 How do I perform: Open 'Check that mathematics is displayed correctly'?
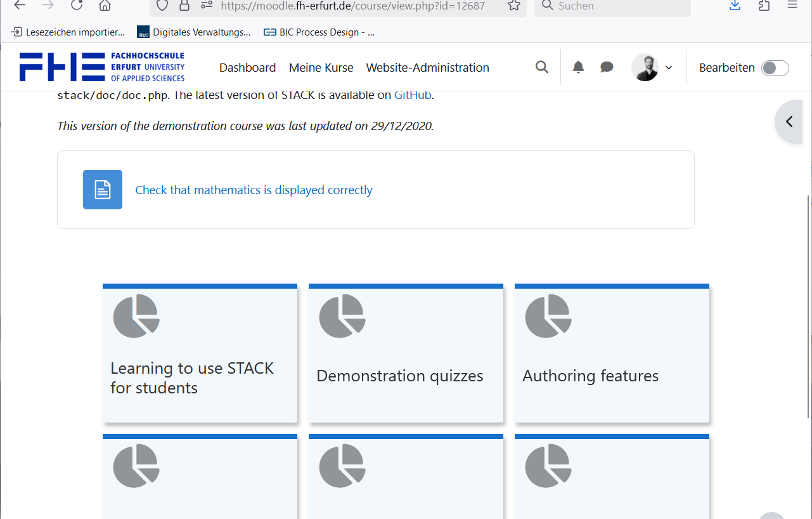pyautogui.click(x=254, y=190)
